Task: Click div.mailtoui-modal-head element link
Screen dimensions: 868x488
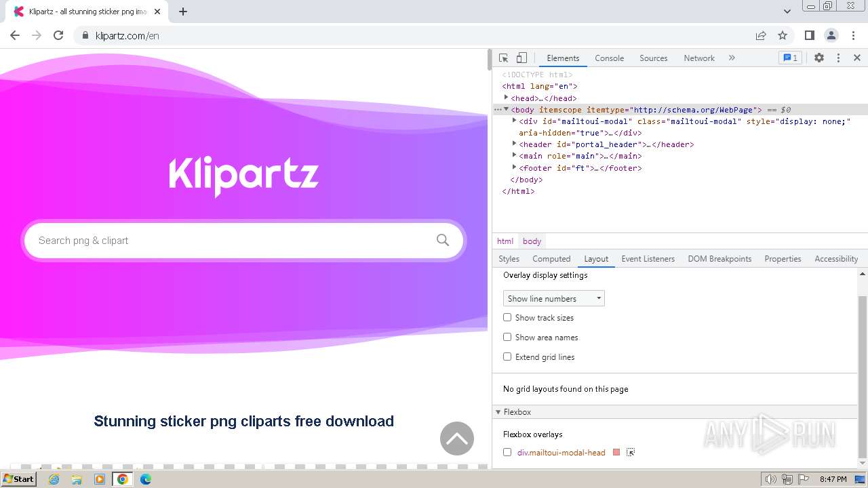Action: point(561,452)
